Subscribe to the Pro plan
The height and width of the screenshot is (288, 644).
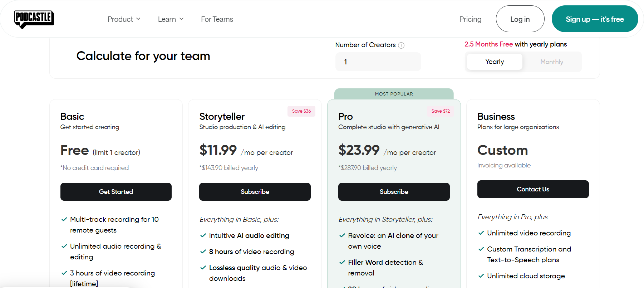coord(394,192)
